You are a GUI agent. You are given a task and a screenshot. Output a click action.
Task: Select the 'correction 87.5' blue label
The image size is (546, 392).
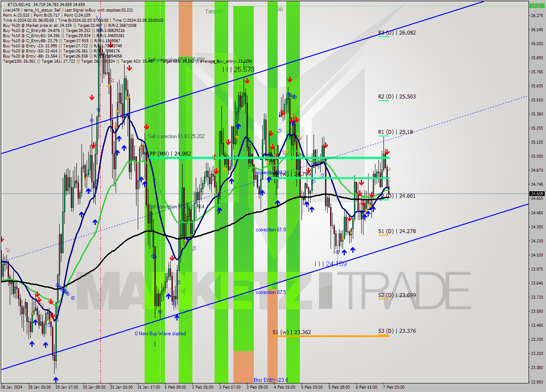point(271,292)
